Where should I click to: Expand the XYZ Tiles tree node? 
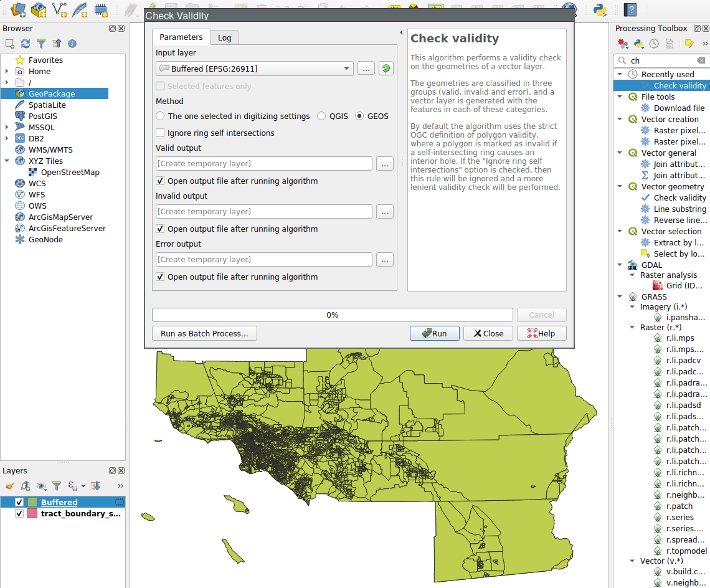(x=7, y=161)
